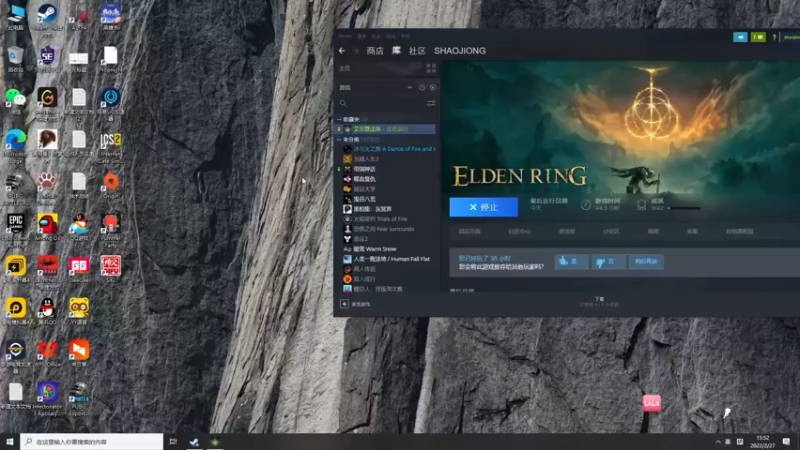Click the ask-me-later review button

pos(646,262)
